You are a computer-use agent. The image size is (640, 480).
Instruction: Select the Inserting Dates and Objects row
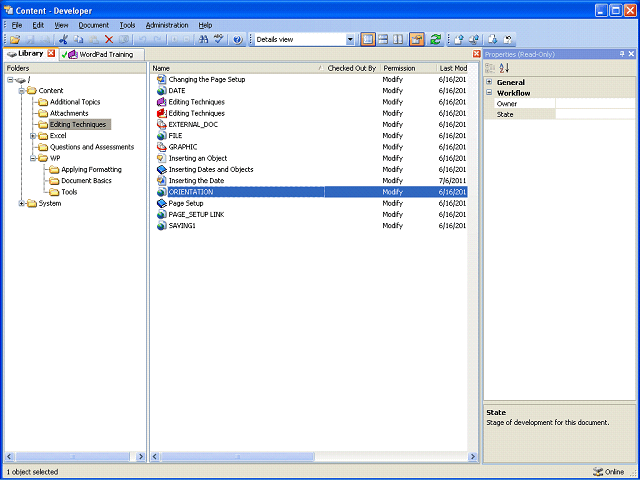[312, 169]
